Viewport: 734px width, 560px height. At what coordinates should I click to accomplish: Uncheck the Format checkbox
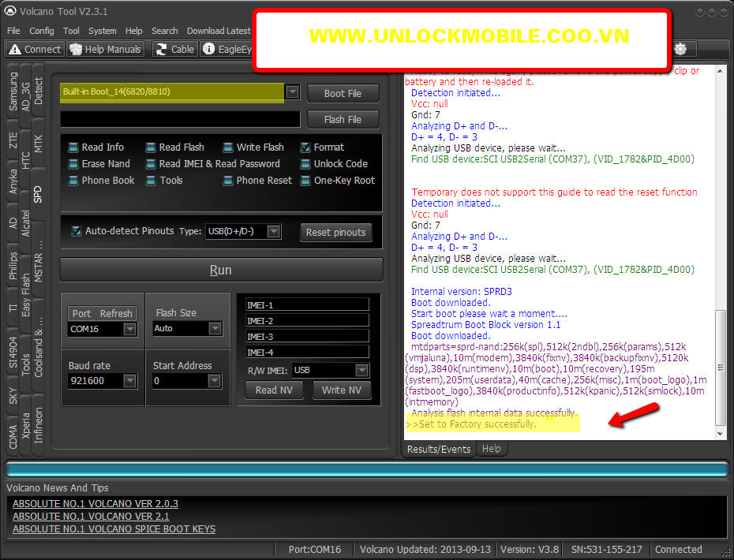pyautogui.click(x=305, y=147)
